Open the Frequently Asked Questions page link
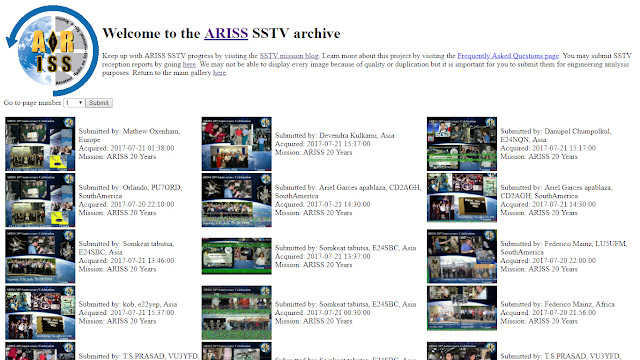Screen dimensions: 640x360 [508, 56]
